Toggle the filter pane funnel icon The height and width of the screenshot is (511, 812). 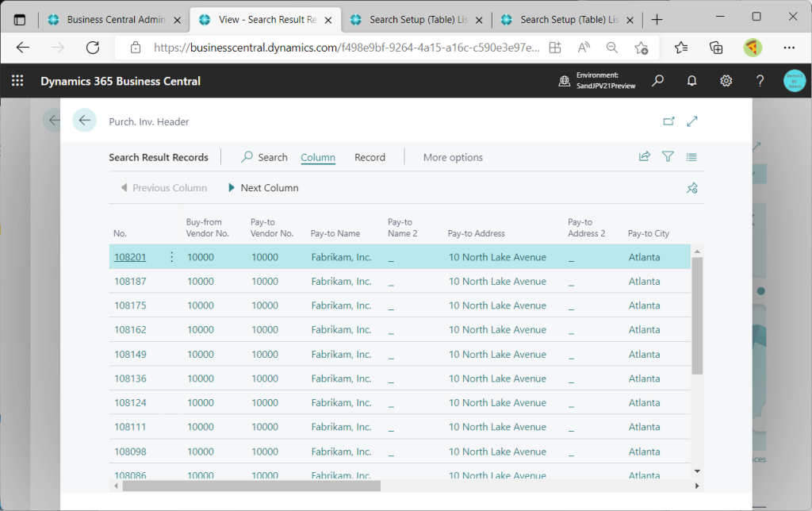[x=668, y=156]
